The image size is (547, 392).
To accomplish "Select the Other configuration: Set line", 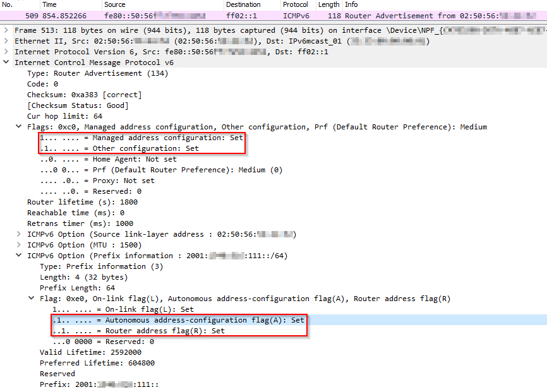I will click(x=120, y=148).
